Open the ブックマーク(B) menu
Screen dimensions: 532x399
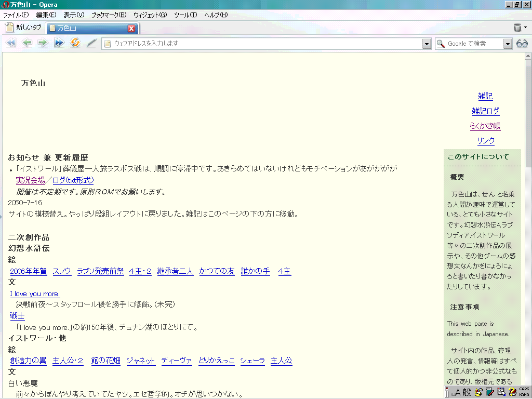click(x=109, y=15)
